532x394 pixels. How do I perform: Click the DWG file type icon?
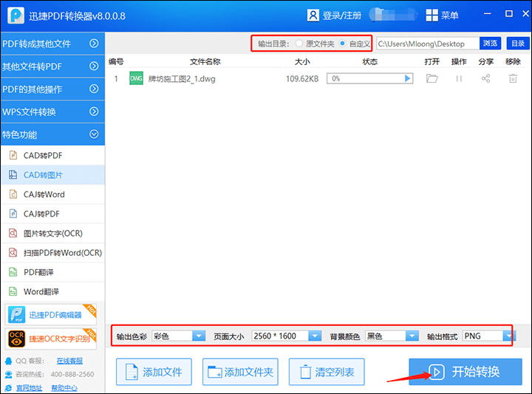click(x=136, y=78)
